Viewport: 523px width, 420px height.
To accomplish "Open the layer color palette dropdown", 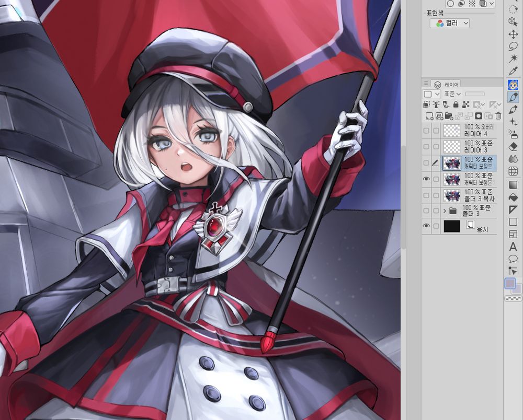I will click(x=432, y=94).
